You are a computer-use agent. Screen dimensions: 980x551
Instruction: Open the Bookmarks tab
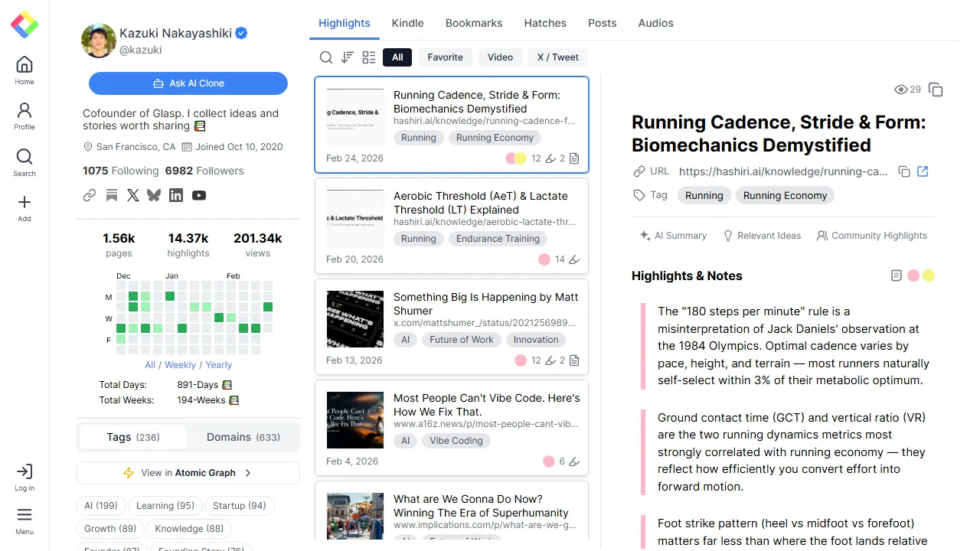[x=474, y=23]
